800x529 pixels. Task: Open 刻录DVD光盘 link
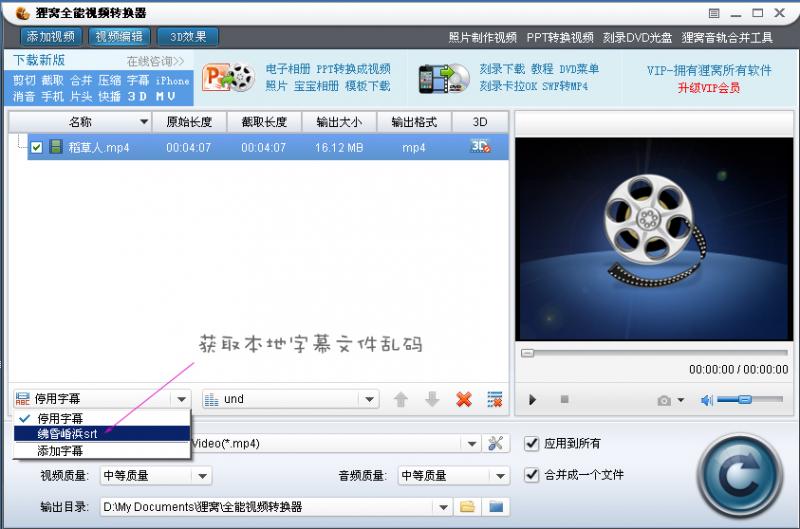pos(637,38)
